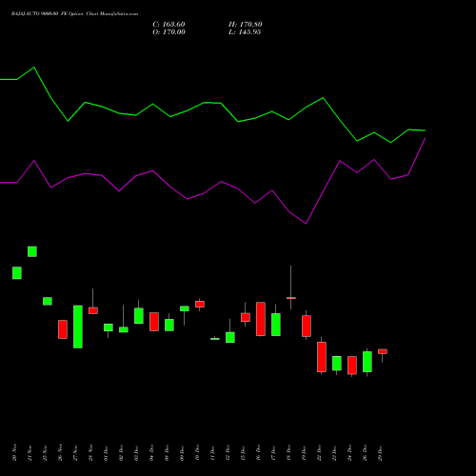476x476 pixels.
Task: Click the low value L: 145.95
Action: pos(245,32)
